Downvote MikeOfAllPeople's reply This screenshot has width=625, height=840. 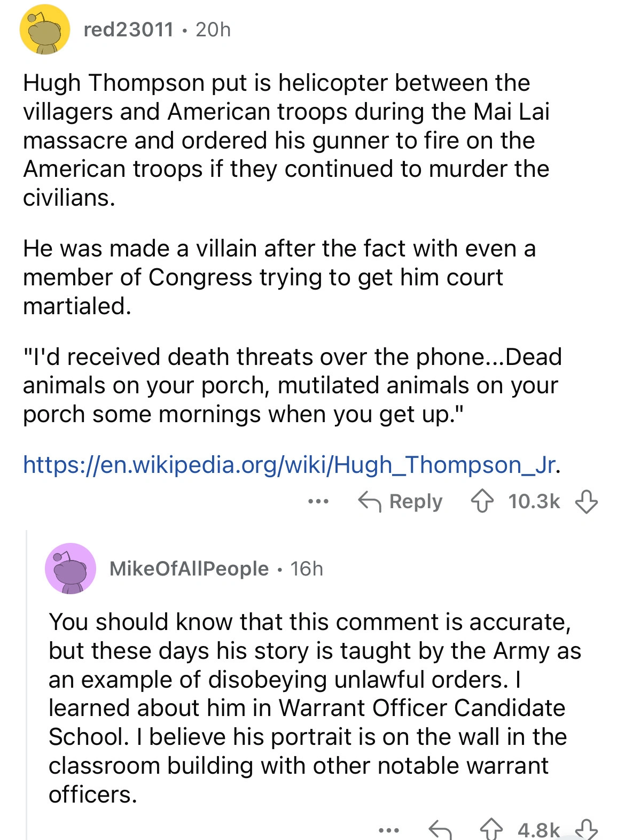[x=586, y=830]
